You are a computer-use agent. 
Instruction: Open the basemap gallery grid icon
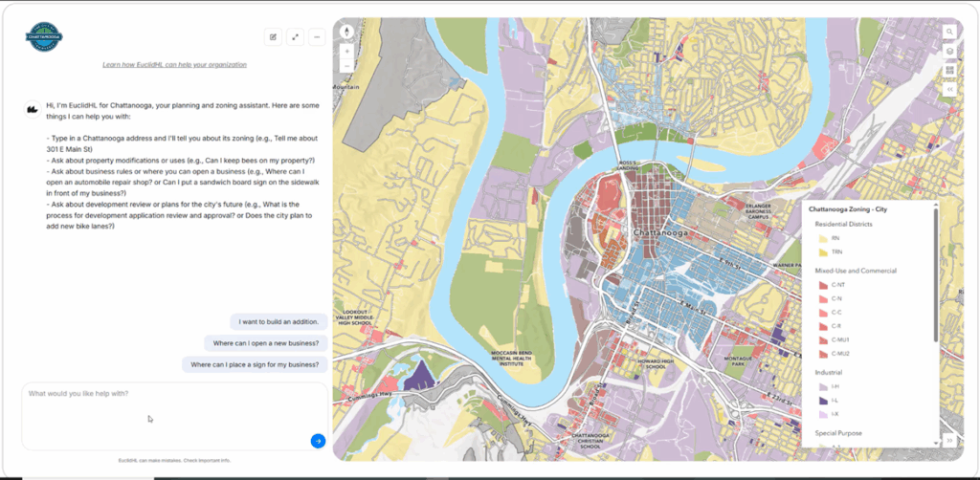[x=949, y=70]
